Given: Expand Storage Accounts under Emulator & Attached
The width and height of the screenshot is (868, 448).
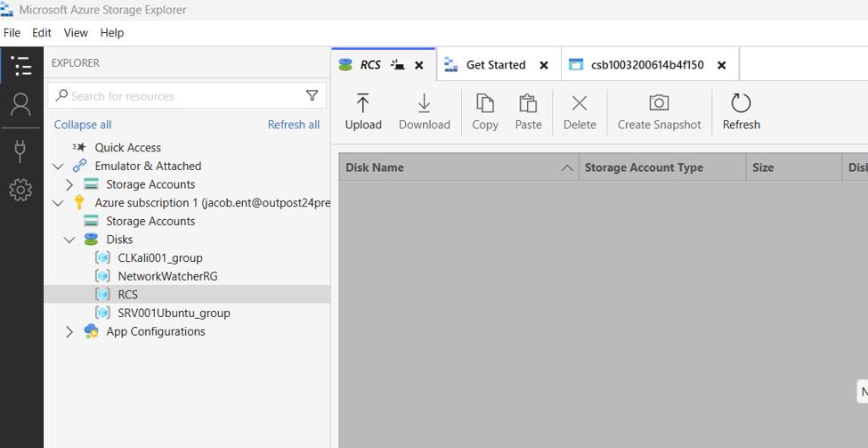Looking at the screenshot, I should pyautogui.click(x=69, y=183).
